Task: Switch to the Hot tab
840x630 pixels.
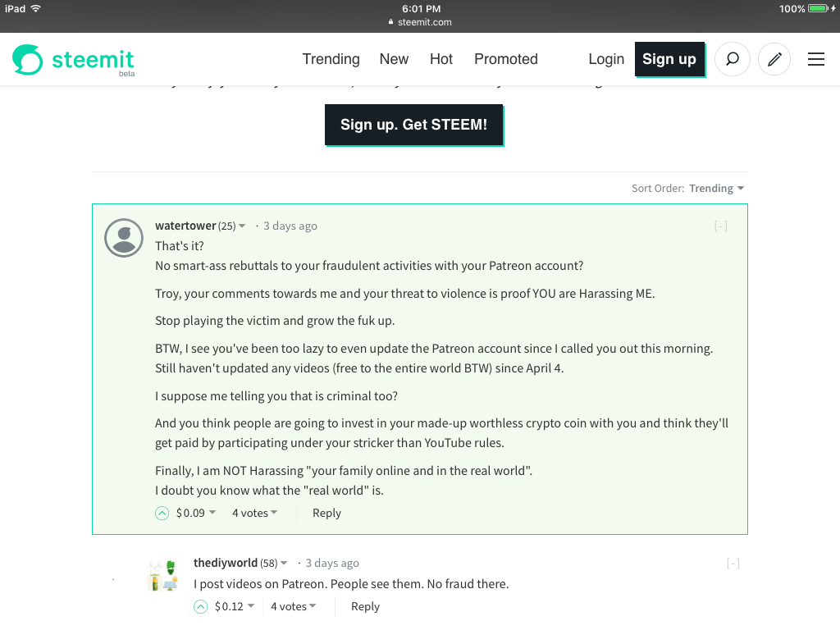Action: [x=441, y=59]
